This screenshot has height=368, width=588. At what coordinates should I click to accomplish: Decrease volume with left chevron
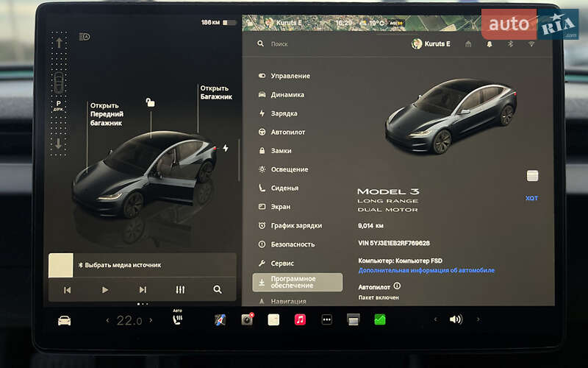(x=435, y=319)
